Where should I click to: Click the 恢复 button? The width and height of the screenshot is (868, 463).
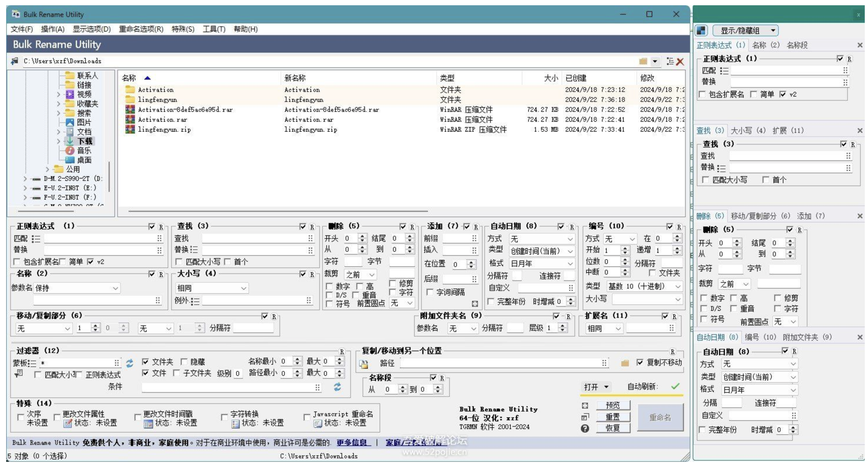[613, 428]
